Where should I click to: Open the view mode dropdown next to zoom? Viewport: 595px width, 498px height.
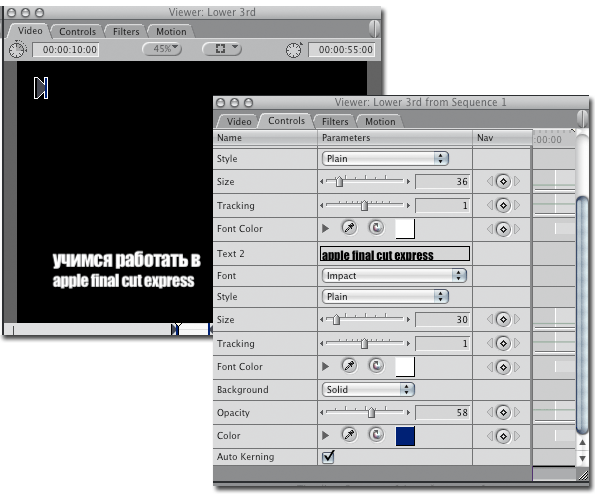coord(222,49)
